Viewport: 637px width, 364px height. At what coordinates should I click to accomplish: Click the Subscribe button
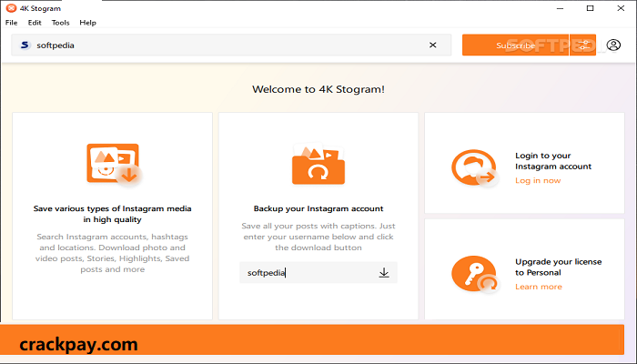coord(516,45)
